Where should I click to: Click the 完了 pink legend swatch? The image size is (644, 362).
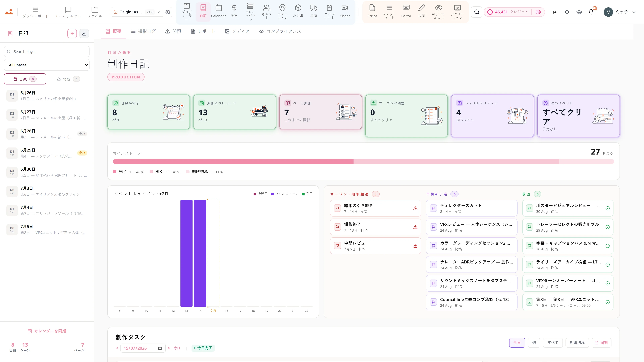[x=115, y=172]
